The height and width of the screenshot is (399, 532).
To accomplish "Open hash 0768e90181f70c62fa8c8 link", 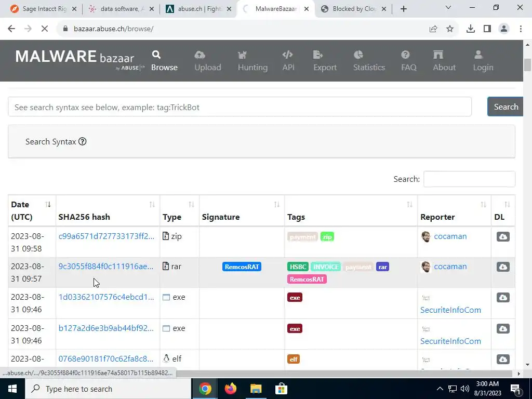I will 106,358.
